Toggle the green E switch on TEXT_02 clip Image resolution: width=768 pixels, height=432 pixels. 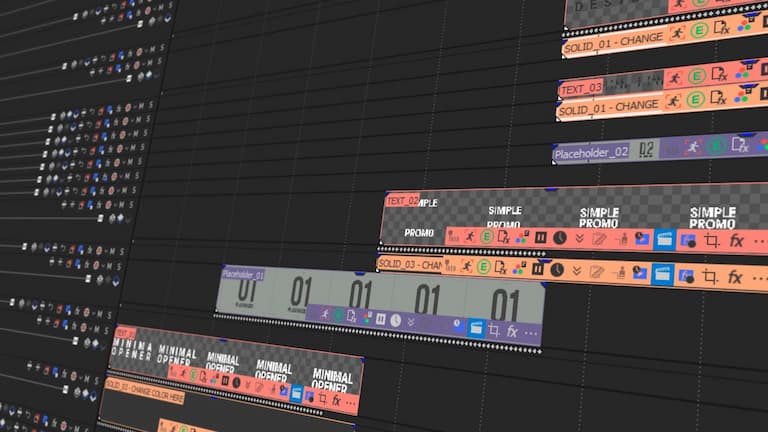pyautogui.click(x=486, y=236)
